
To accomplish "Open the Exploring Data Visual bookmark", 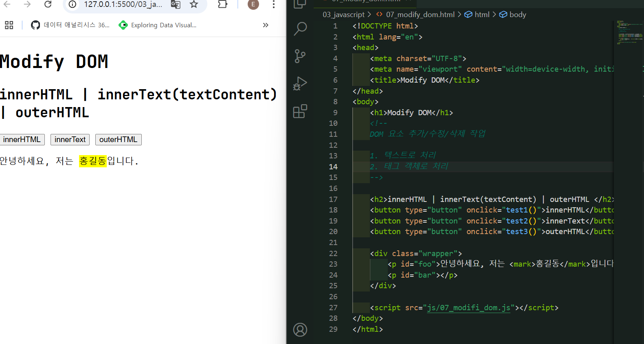I will click(157, 25).
